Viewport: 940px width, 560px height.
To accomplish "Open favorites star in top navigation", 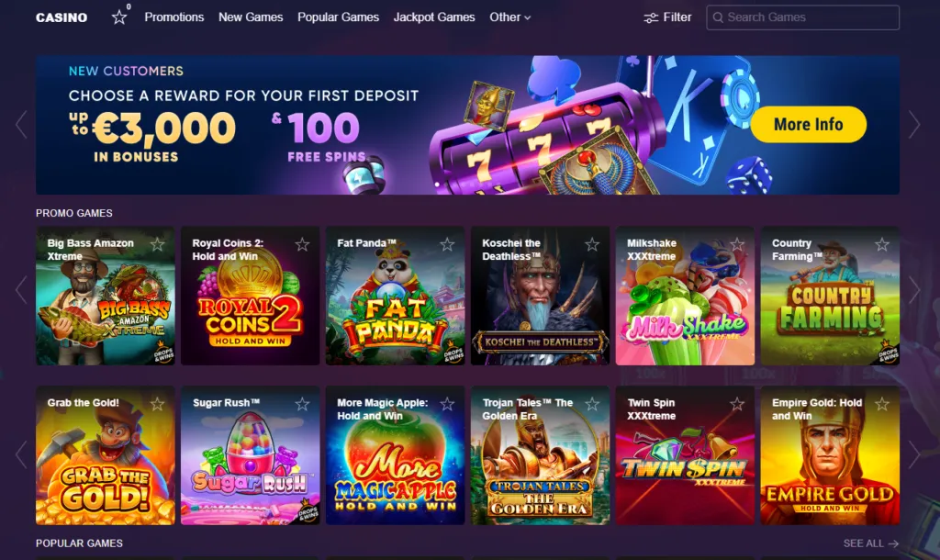I will point(119,17).
